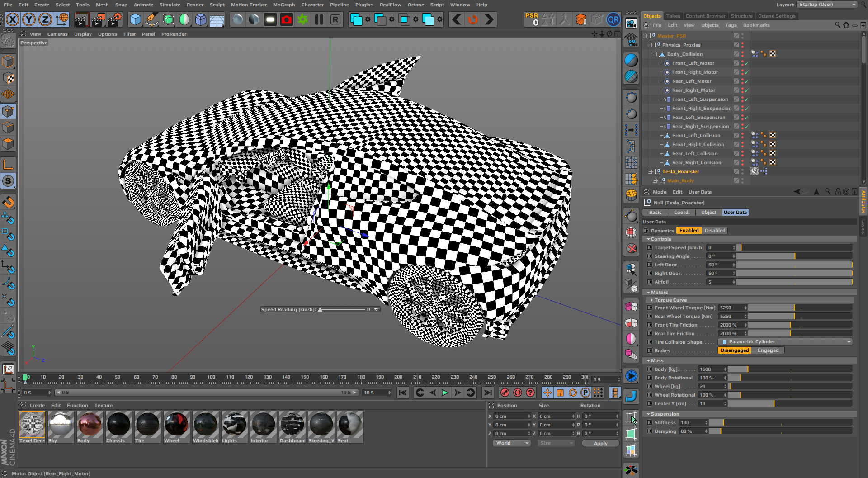This screenshot has height=478, width=868.
Task: Click the blue QR icon in toolbar
Action: point(613,20)
